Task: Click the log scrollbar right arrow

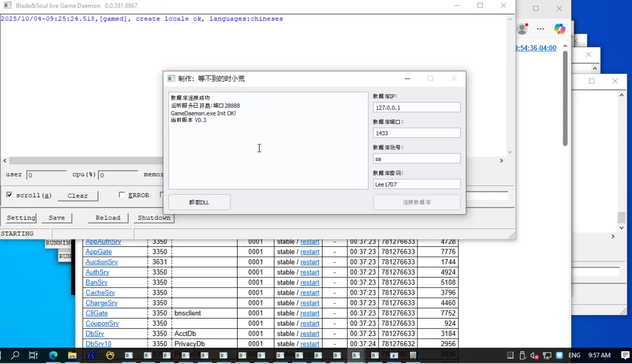Action: tap(501, 161)
